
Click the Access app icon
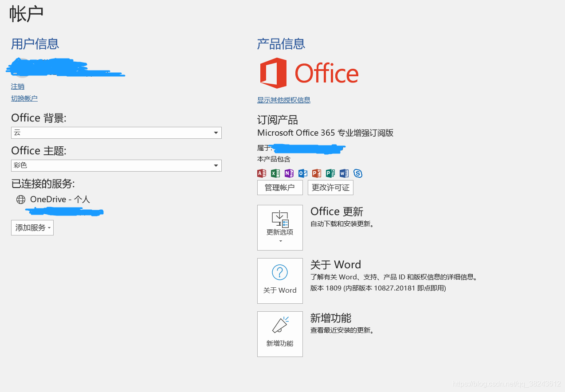[x=262, y=173]
